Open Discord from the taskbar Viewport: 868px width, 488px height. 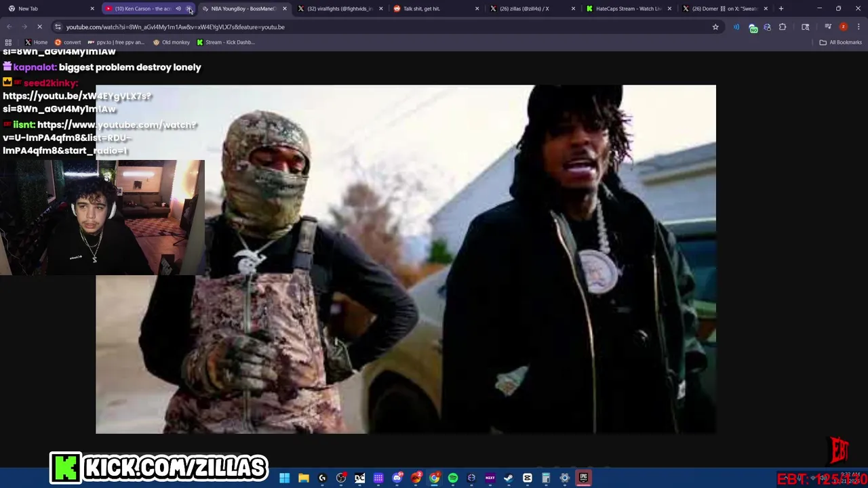pos(397,478)
